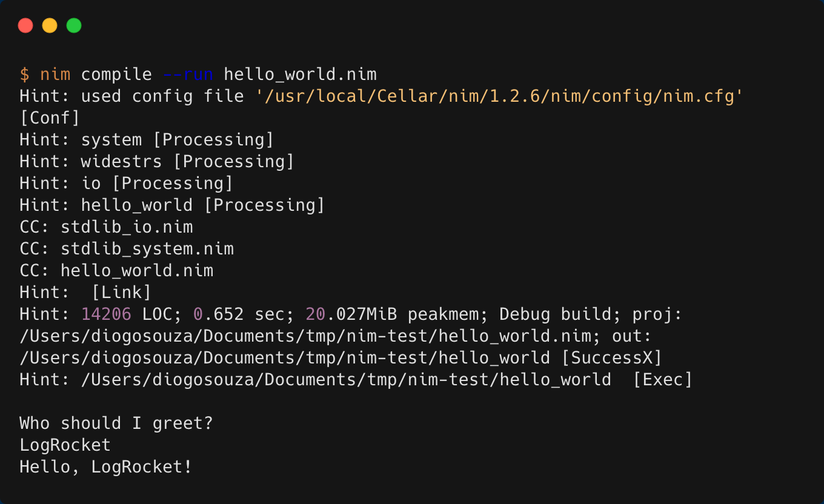824x504 pixels.
Task: Select the system [Processing] hint line
Action: pyautogui.click(x=145, y=139)
